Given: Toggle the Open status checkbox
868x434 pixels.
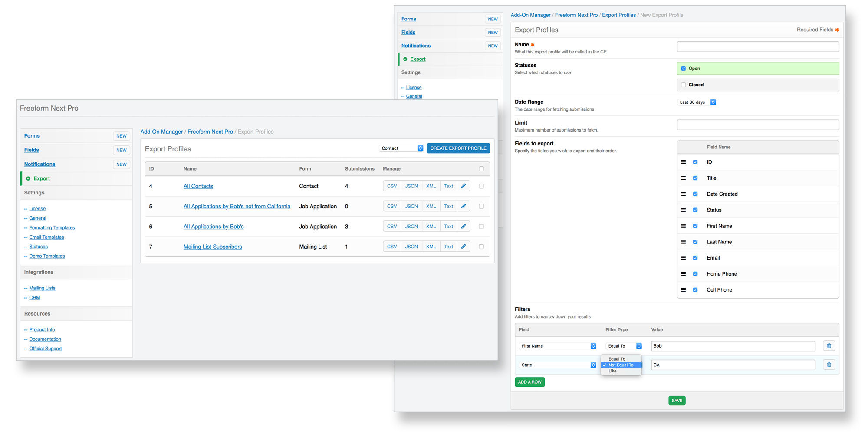Looking at the screenshot, I should pos(684,69).
